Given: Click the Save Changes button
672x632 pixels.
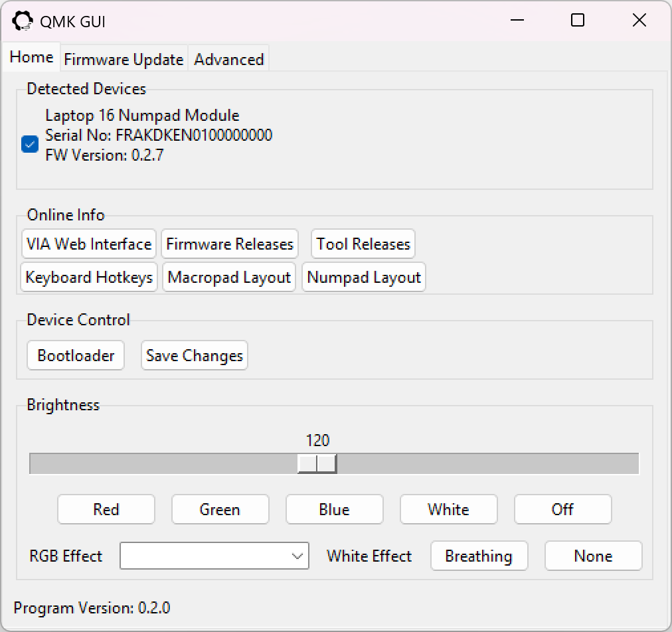Looking at the screenshot, I should 195,355.
